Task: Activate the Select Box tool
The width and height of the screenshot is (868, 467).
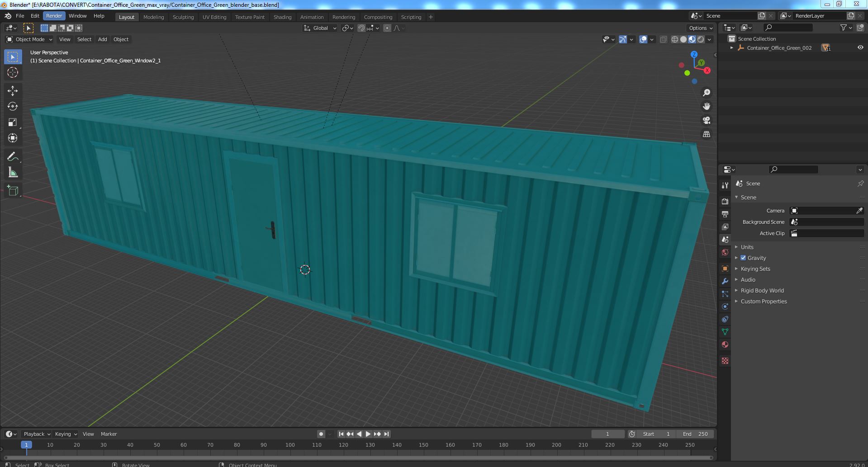Action: (x=13, y=57)
